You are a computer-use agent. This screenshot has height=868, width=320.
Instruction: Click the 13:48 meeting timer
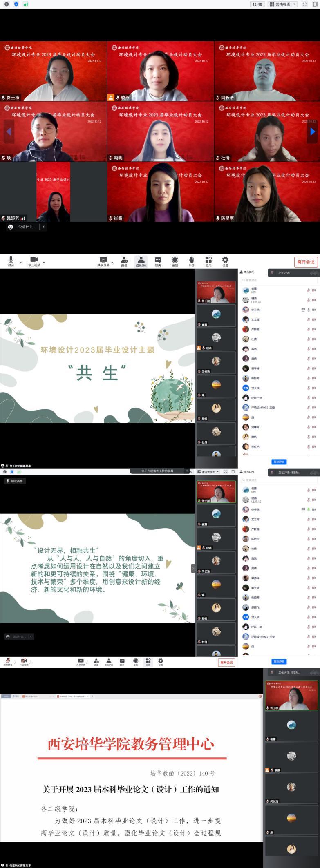[x=257, y=4]
